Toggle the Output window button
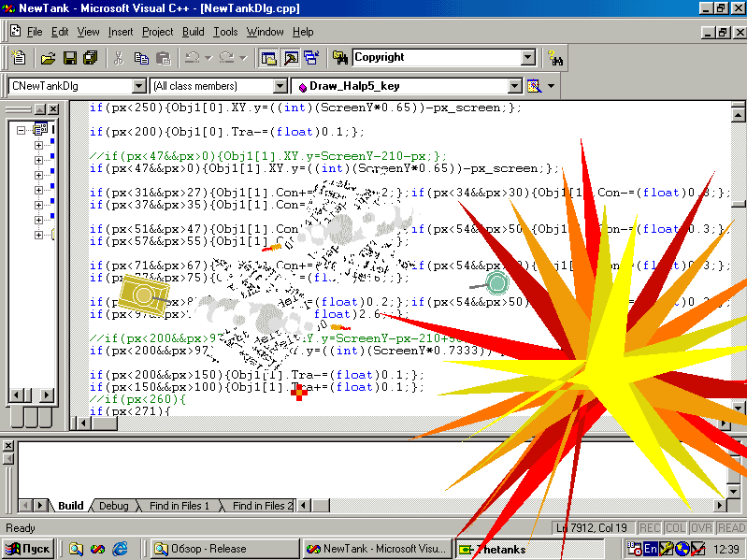This screenshot has height=560, width=747. point(291,58)
